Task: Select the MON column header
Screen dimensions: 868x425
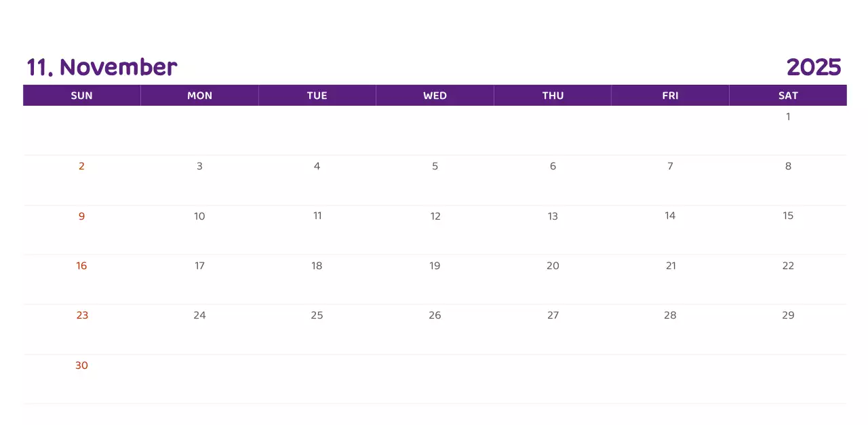Action: 199,96
